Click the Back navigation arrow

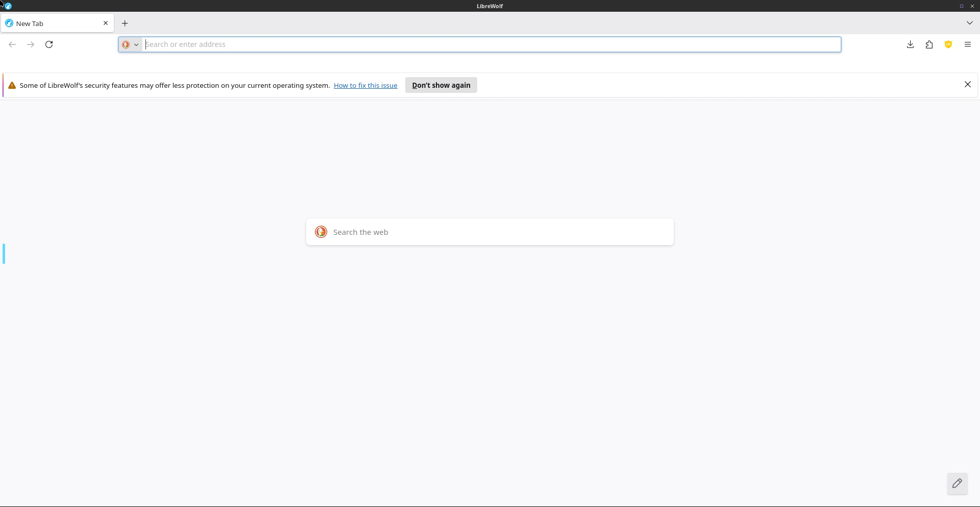pyautogui.click(x=12, y=44)
